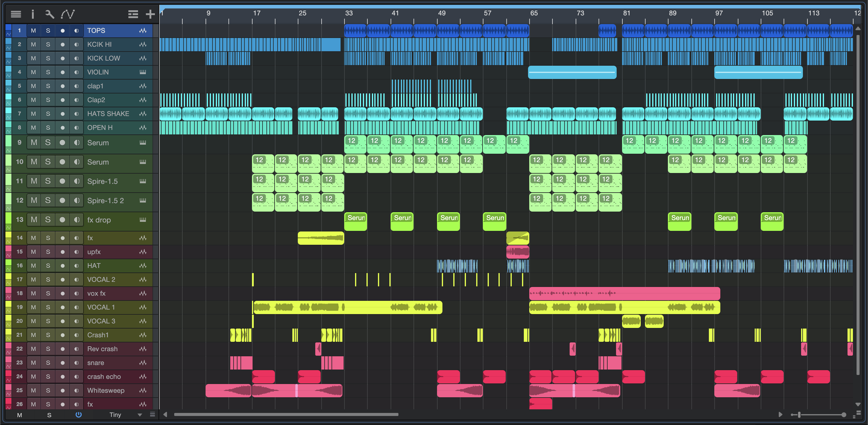This screenshot has width=868, height=425.
Task: Enable monitoring on HATS SHAKE track
Action: click(77, 114)
